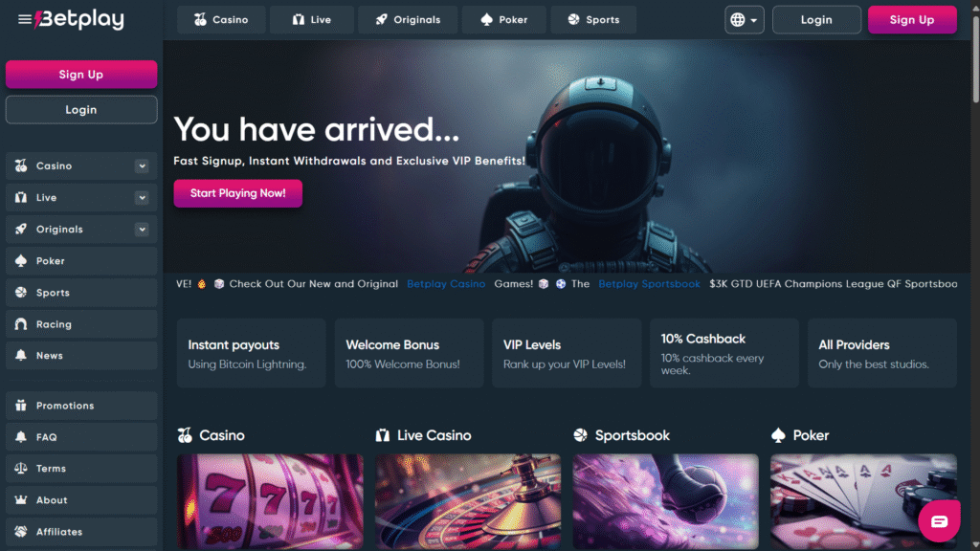
Task: Click the Start Playing Now! button
Action: tap(237, 193)
